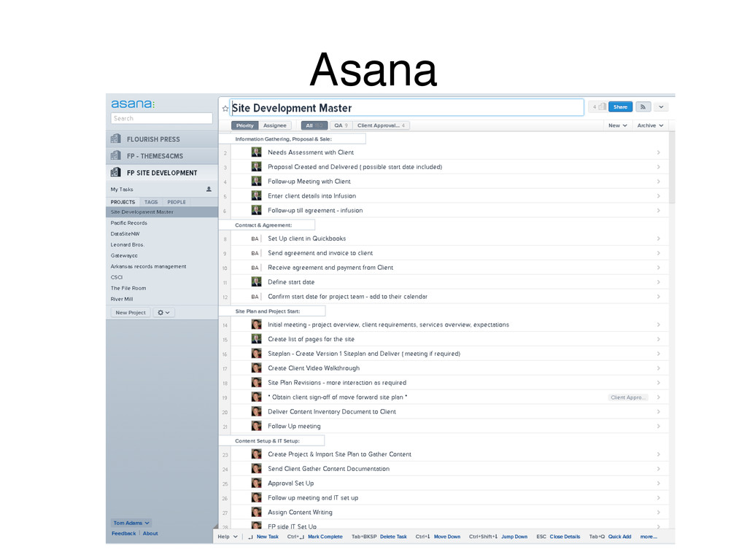Expand the Archive dropdown menu
This screenshot has width=747, height=560.
650,125
